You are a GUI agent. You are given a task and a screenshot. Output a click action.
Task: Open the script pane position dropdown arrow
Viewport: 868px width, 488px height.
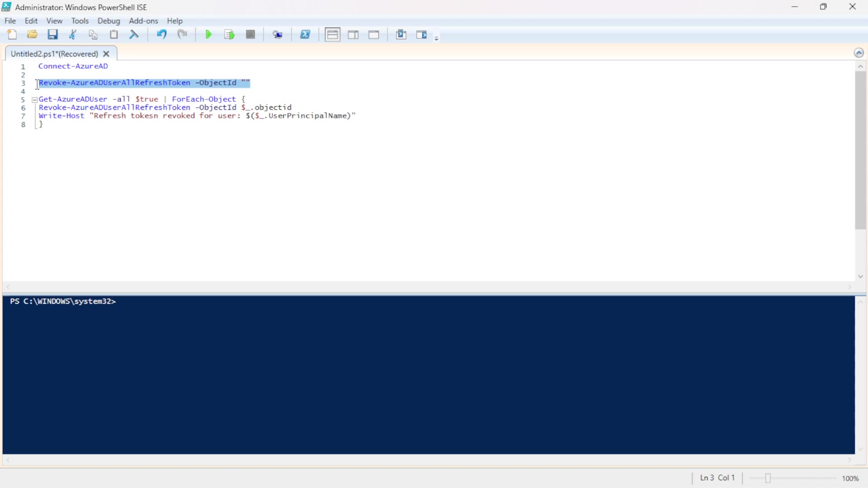pos(436,38)
